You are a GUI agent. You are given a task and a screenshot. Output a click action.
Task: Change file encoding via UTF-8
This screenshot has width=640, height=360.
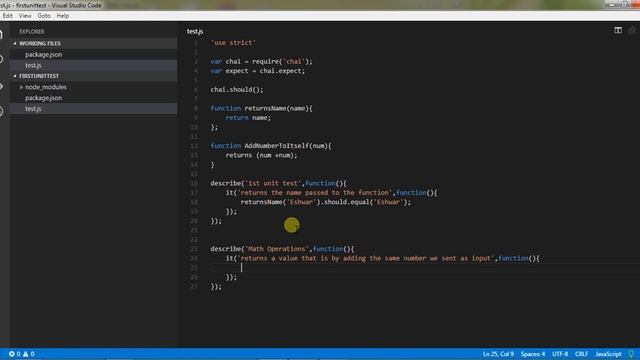coord(560,354)
